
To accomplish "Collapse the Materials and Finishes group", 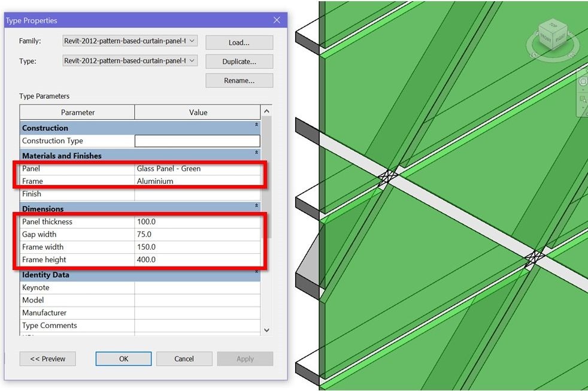I will pyautogui.click(x=256, y=152).
